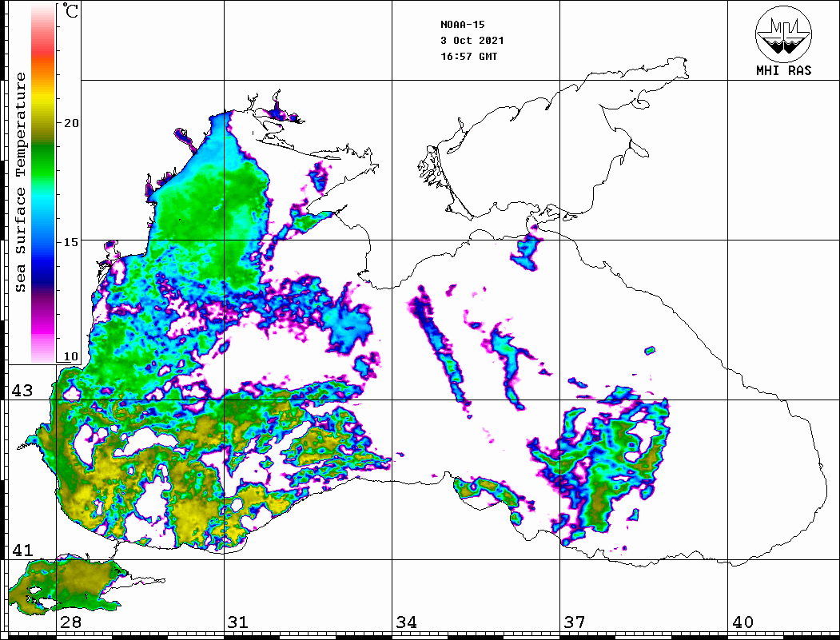Image resolution: width=840 pixels, height=640 pixels.
Task: Click the longitude 28 label
Action: click(x=70, y=622)
